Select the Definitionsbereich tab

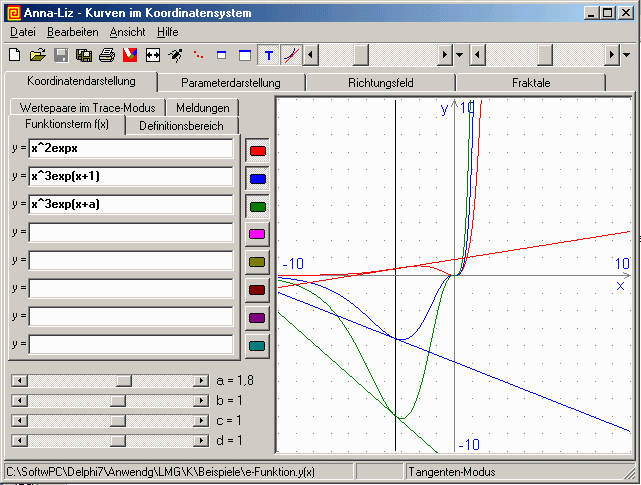pyautogui.click(x=182, y=126)
